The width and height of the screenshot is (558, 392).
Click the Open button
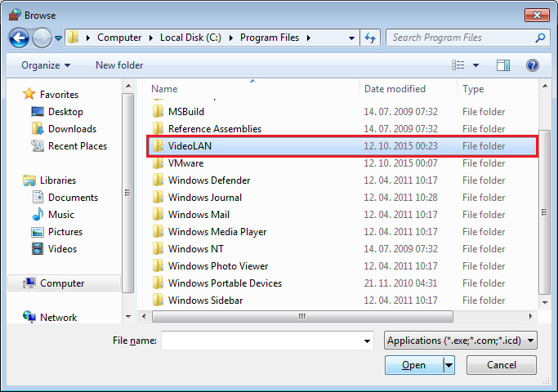(x=413, y=365)
